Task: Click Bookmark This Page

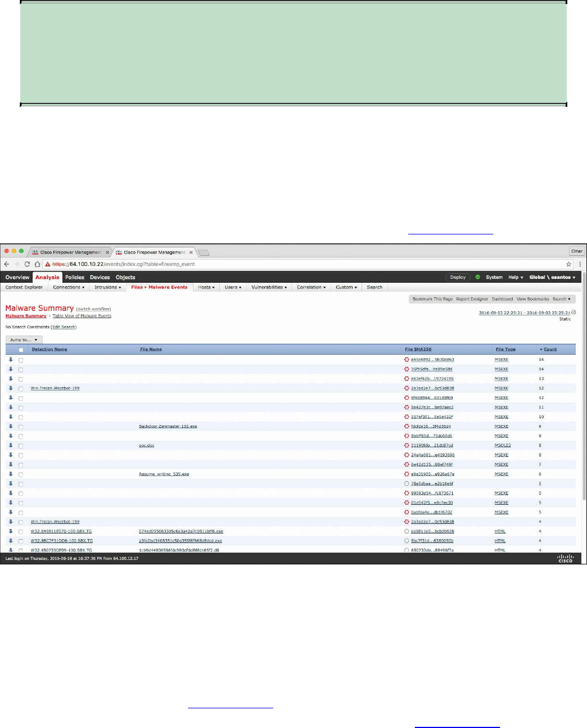Action: [x=432, y=299]
